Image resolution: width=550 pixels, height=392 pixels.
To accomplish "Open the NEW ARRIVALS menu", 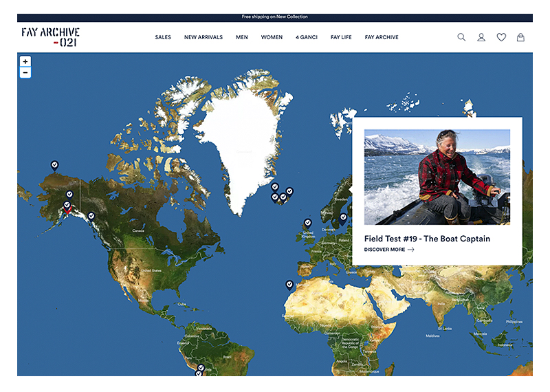I will coord(203,37).
